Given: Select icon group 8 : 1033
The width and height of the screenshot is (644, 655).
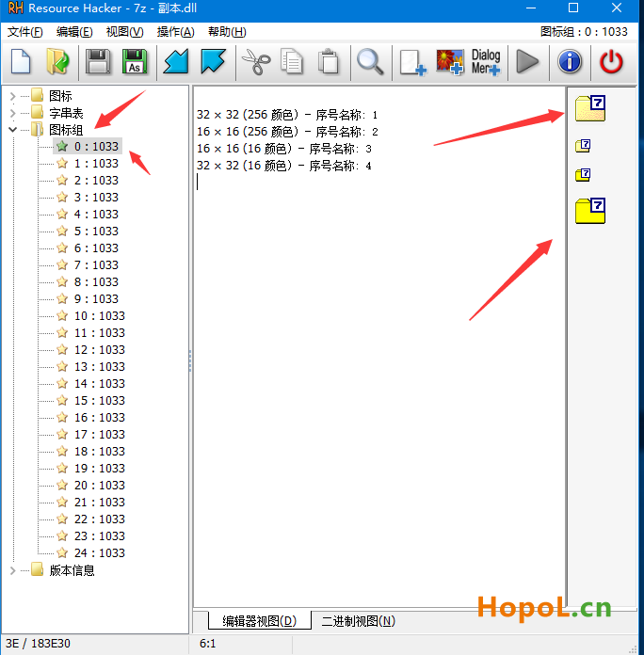Looking at the screenshot, I should [x=96, y=282].
